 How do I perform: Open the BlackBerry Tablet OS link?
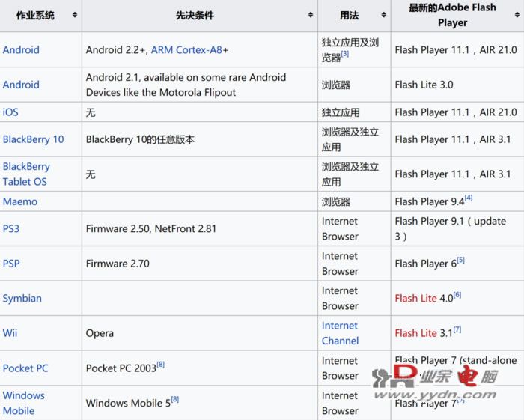pos(26,174)
